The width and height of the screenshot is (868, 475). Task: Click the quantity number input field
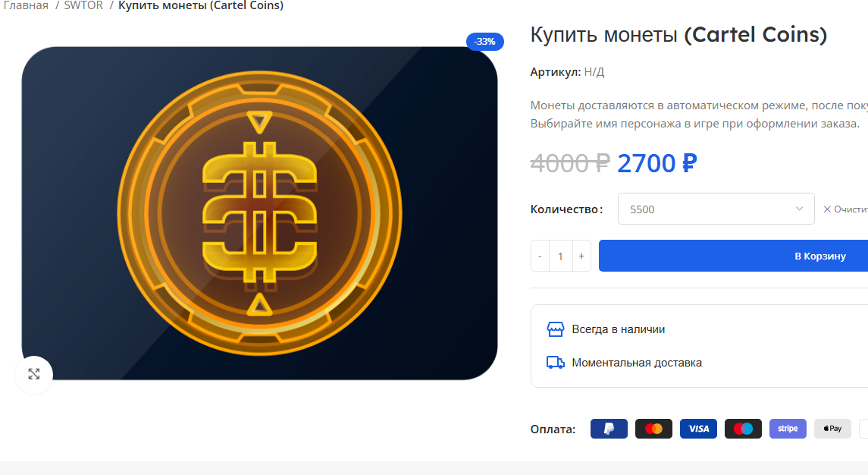pyautogui.click(x=560, y=256)
